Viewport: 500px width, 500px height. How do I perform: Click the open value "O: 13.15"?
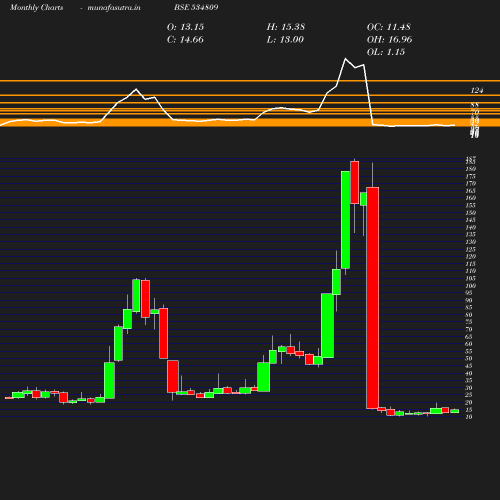pyautogui.click(x=185, y=27)
